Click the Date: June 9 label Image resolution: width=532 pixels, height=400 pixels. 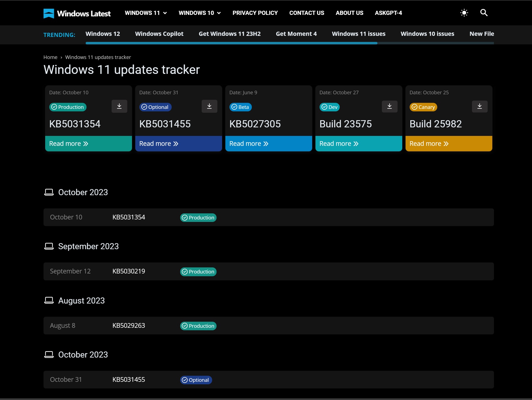pyautogui.click(x=243, y=93)
